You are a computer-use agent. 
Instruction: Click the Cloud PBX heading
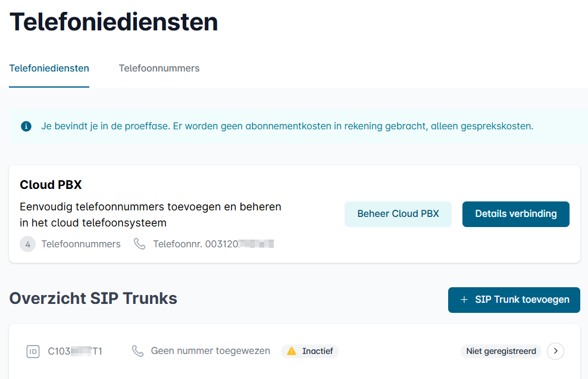[51, 185]
